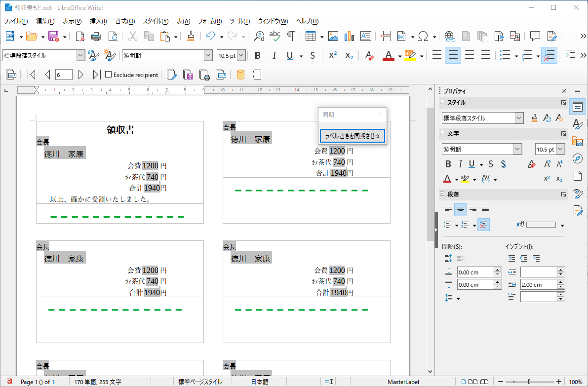Collapse the 文字 section in sidebar
Viewport: 588px width, 387px height.
tap(442, 133)
